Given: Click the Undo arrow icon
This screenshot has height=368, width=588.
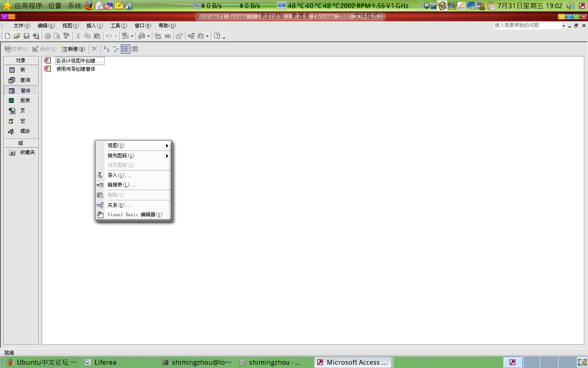Looking at the screenshot, I should (109, 36).
